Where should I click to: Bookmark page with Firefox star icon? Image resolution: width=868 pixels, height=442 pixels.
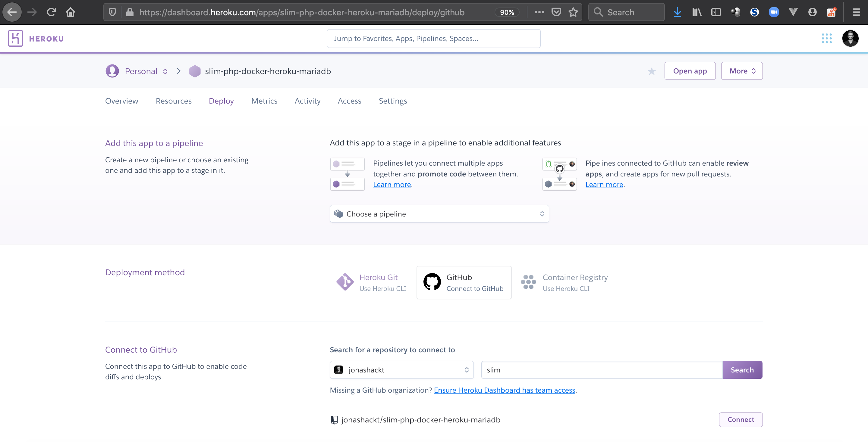(x=573, y=12)
